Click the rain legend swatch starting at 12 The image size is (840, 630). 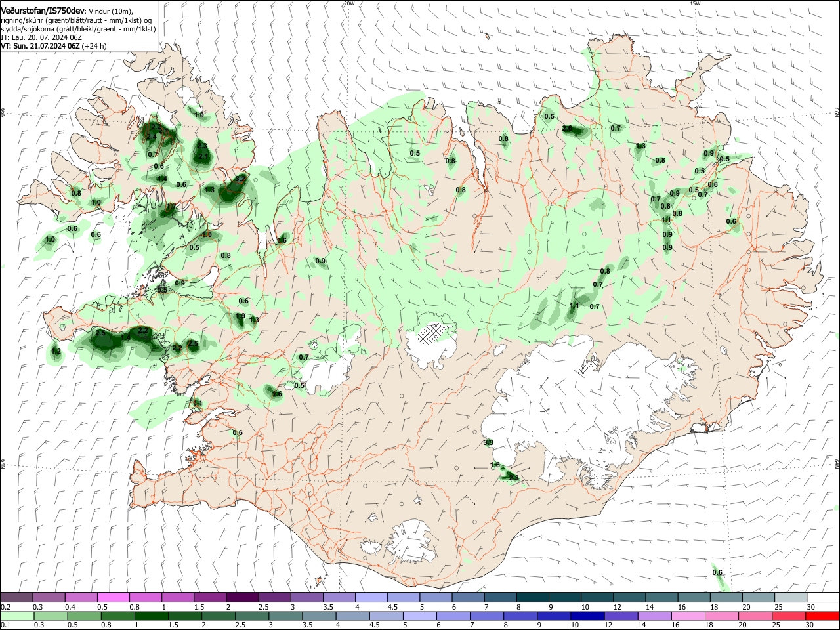(621, 616)
